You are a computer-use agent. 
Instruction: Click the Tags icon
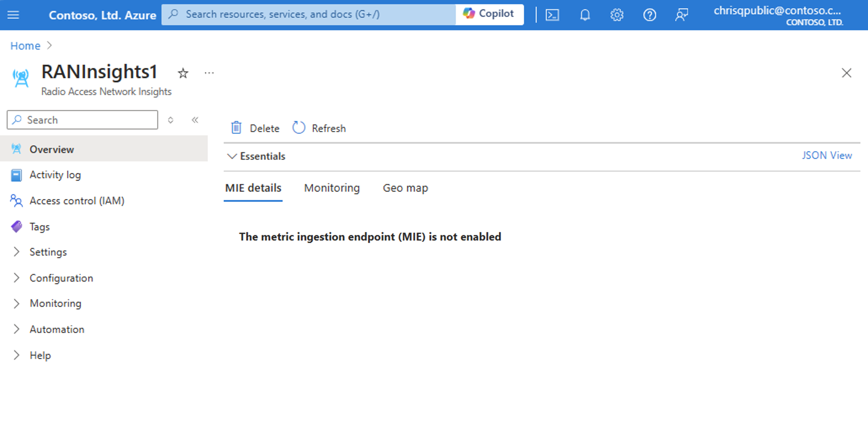pyautogui.click(x=16, y=226)
